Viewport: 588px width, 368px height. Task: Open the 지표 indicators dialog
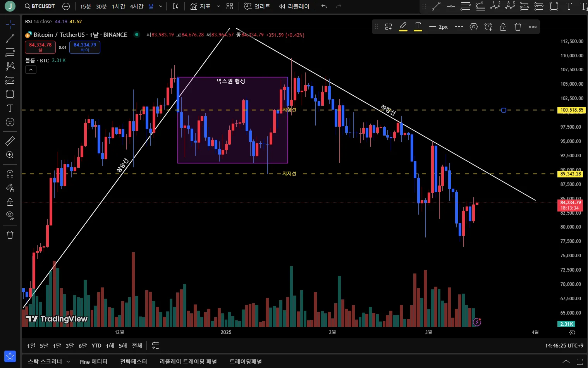[x=201, y=6]
